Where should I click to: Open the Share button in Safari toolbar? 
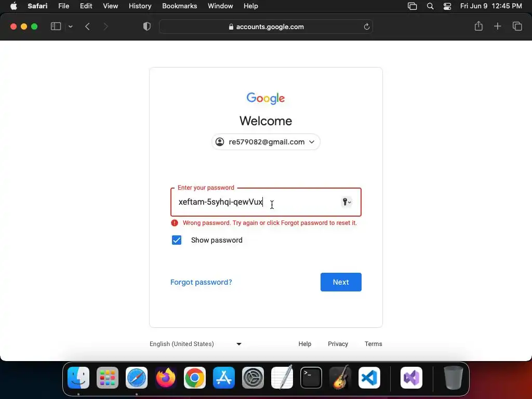[x=478, y=26]
